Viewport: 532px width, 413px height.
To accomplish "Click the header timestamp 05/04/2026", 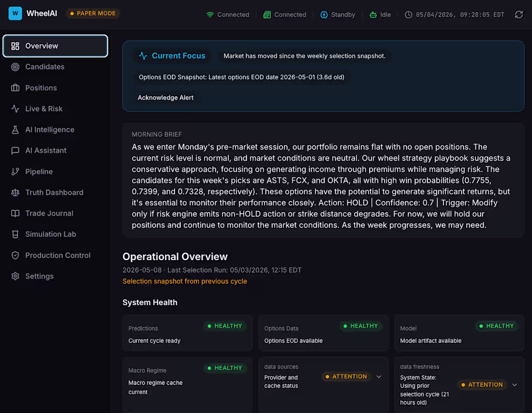I will pos(460,15).
